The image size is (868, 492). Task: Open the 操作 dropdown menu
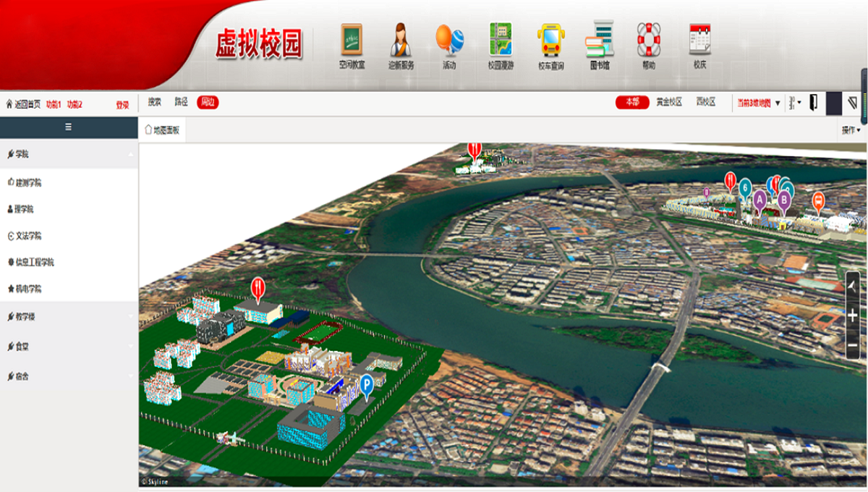(x=851, y=131)
